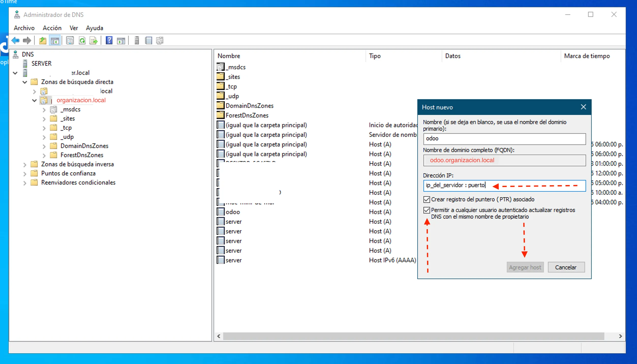
Task: Toggle the Show/Hide console tree icon
Action: pyautogui.click(x=55, y=40)
